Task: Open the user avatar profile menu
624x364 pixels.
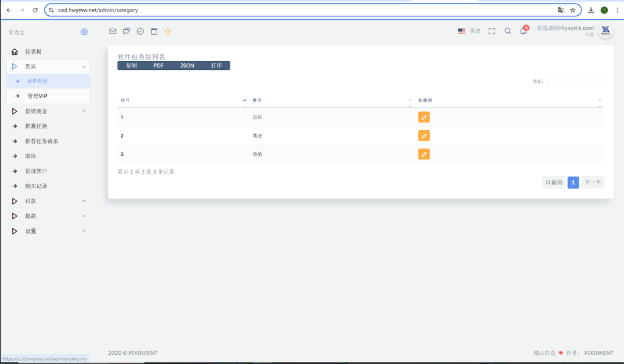Action: pos(606,30)
